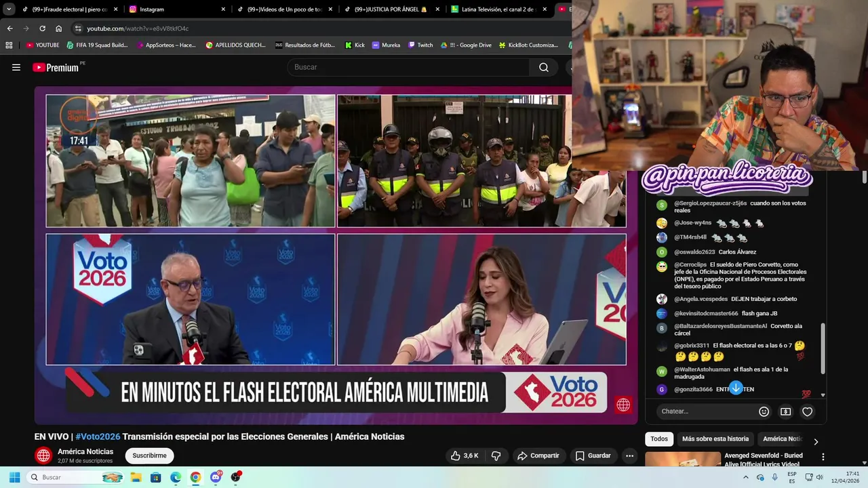Jump to newest chat messages arrow
This screenshot has height=488, width=868.
coord(735,388)
